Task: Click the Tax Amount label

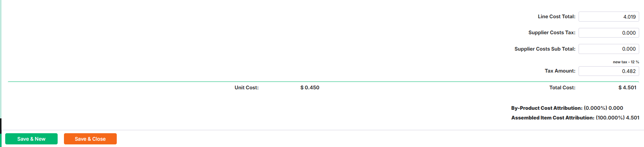Action: coord(560,71)
